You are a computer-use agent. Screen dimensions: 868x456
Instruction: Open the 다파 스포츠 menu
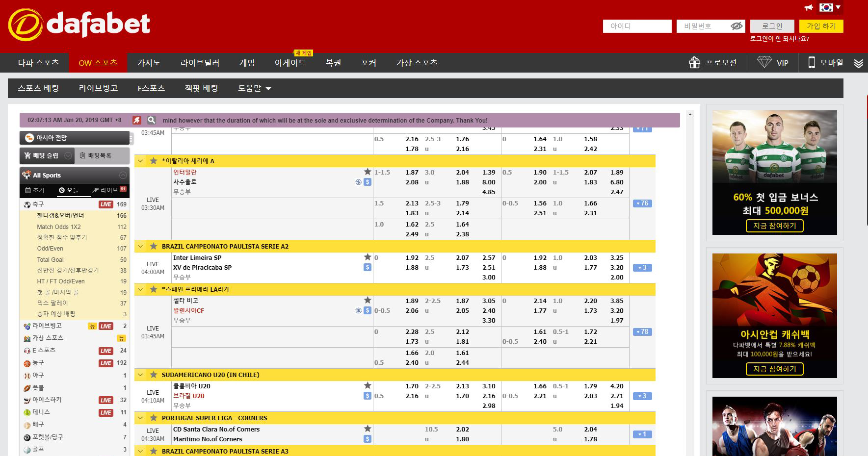[38, 63]
